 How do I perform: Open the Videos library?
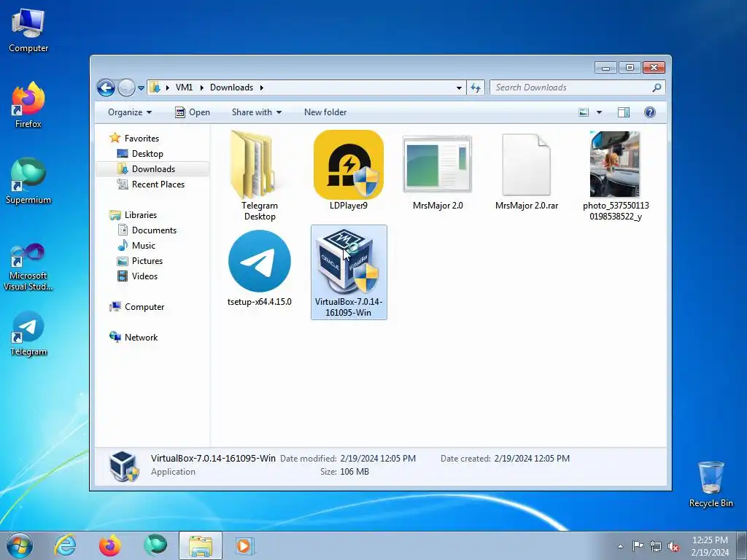[144, 276]
